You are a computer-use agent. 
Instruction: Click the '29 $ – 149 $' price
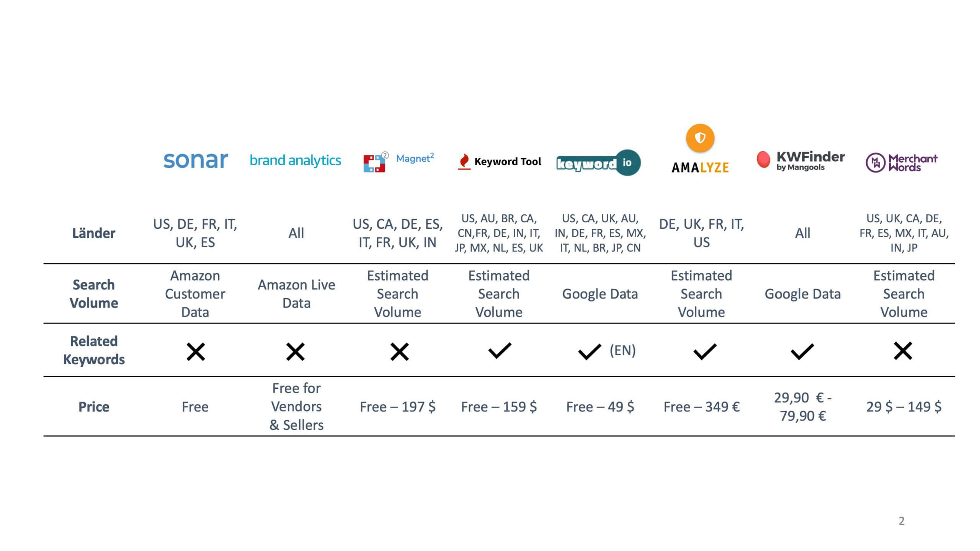pos(903,407)
